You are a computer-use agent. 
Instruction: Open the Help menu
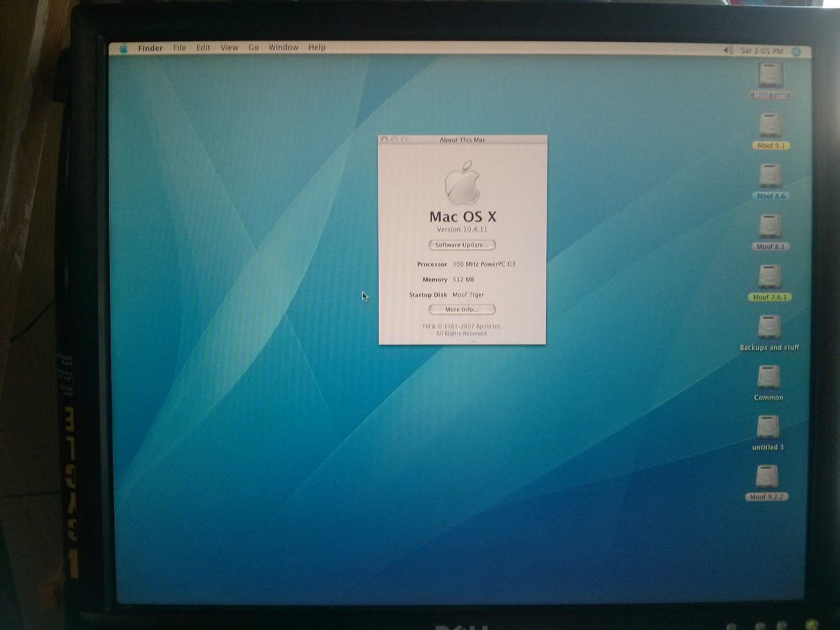point(316,48)
